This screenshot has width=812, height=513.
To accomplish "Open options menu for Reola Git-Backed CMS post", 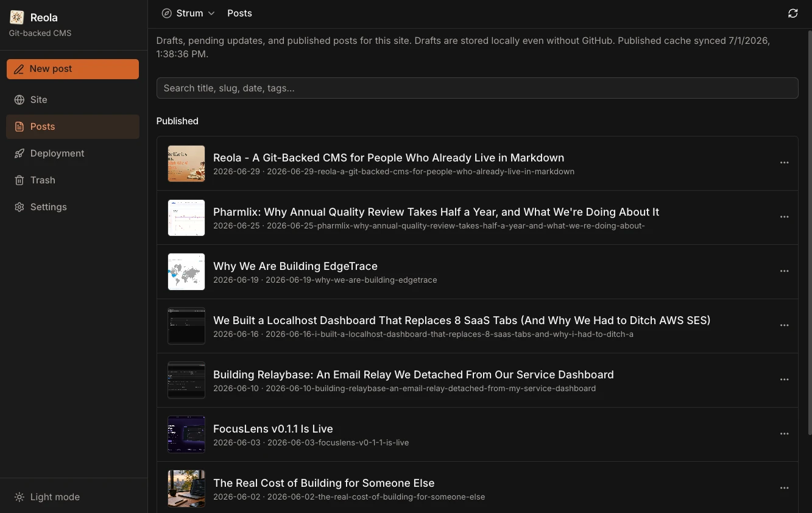I will (784, 163).
